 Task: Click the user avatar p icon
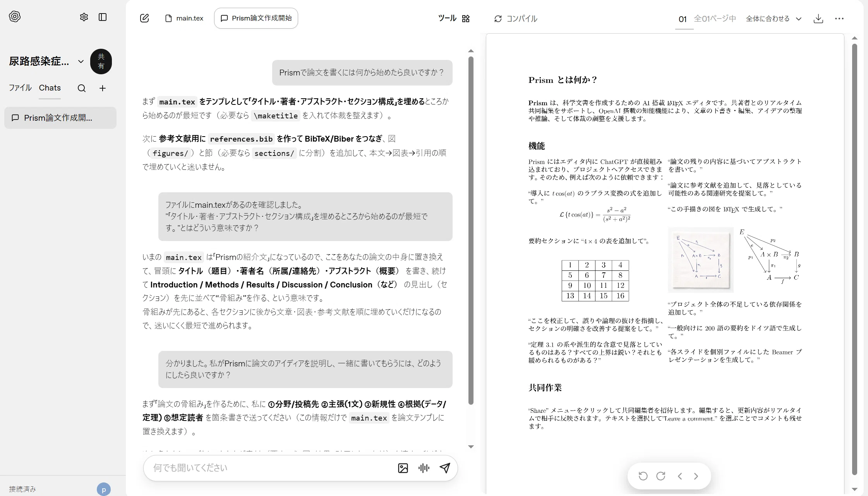(104, 489)
